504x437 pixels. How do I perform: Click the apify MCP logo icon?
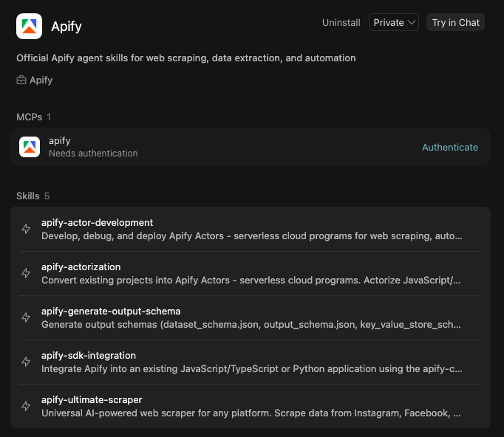30,147
